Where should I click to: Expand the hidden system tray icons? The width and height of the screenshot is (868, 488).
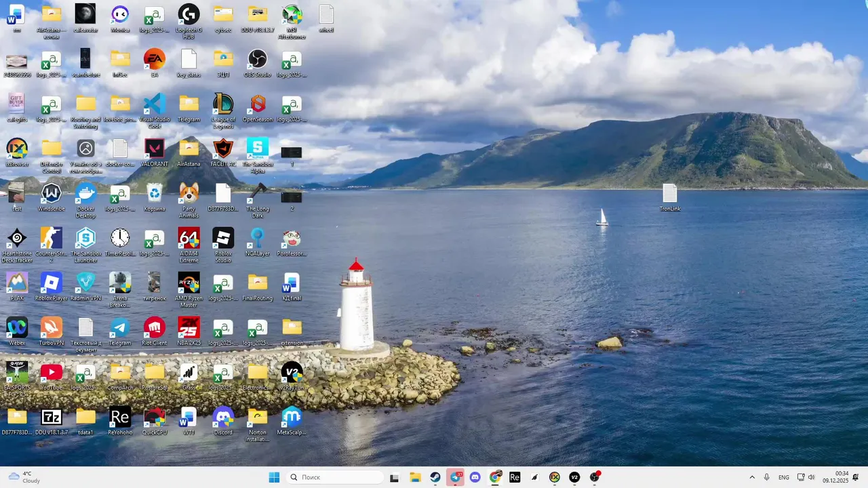coord(752,477)
